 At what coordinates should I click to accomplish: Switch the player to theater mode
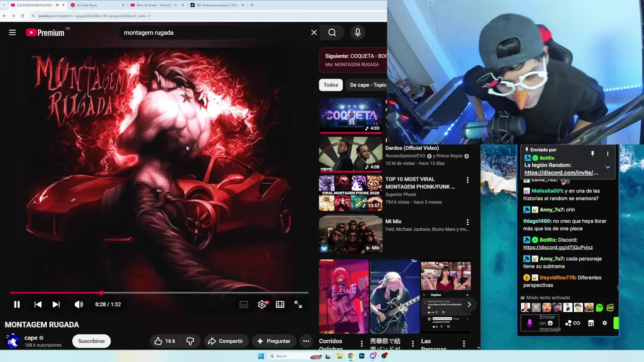click(280, 304)
